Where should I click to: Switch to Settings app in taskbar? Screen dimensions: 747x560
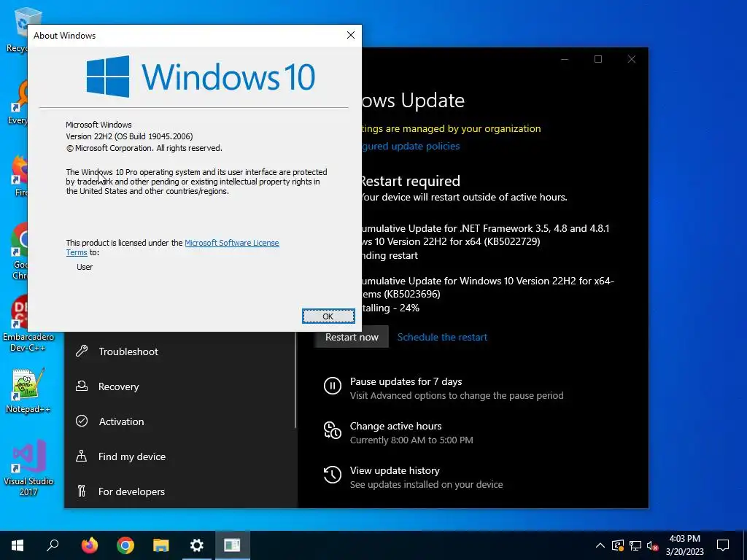tap(197, 545)
